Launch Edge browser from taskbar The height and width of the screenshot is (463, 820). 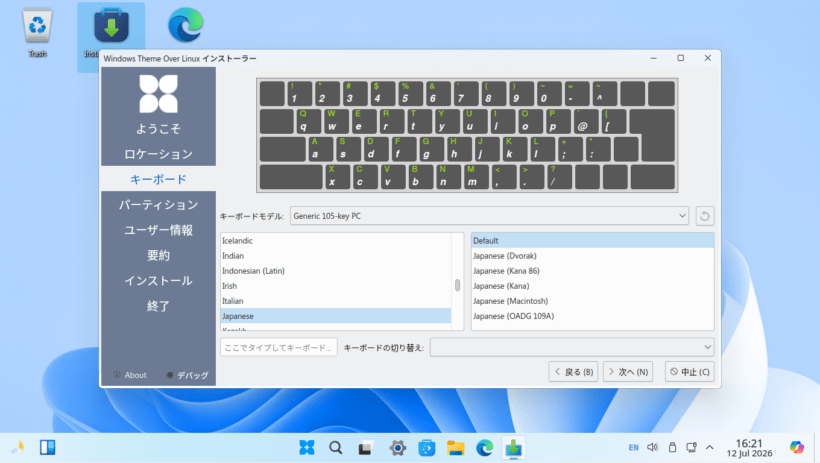[x=485, y=448]
